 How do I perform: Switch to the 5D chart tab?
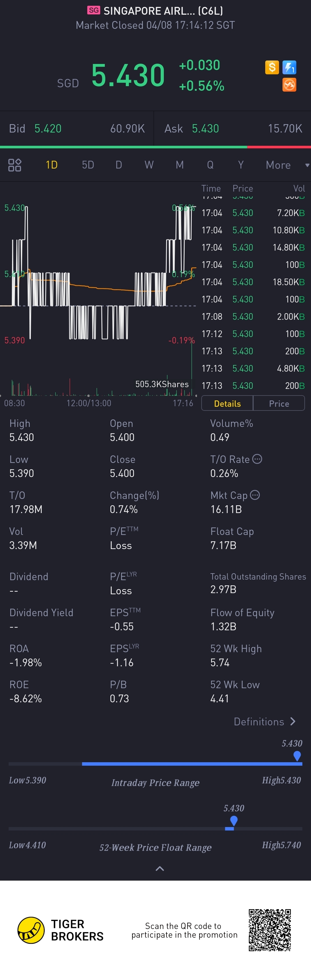pos(88,165)
